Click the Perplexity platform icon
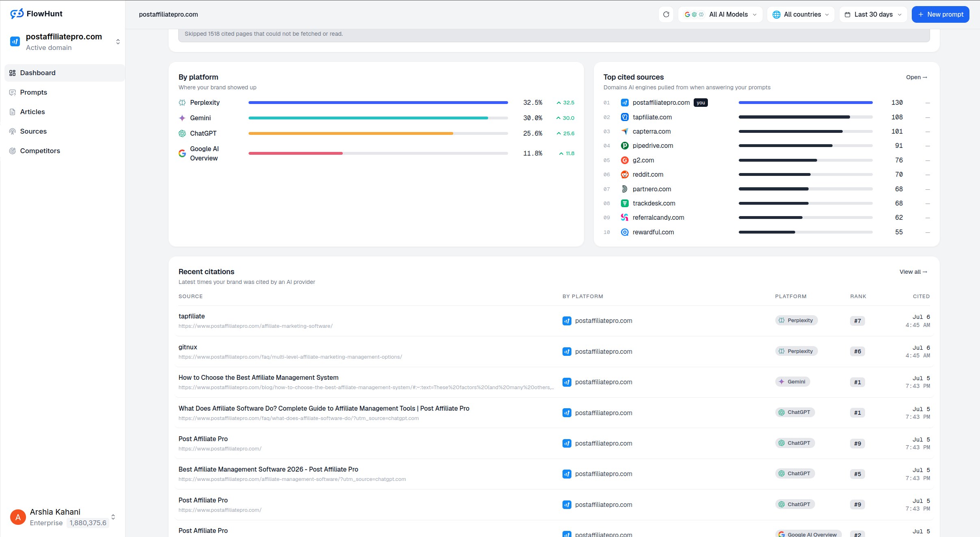 point(182,103)
